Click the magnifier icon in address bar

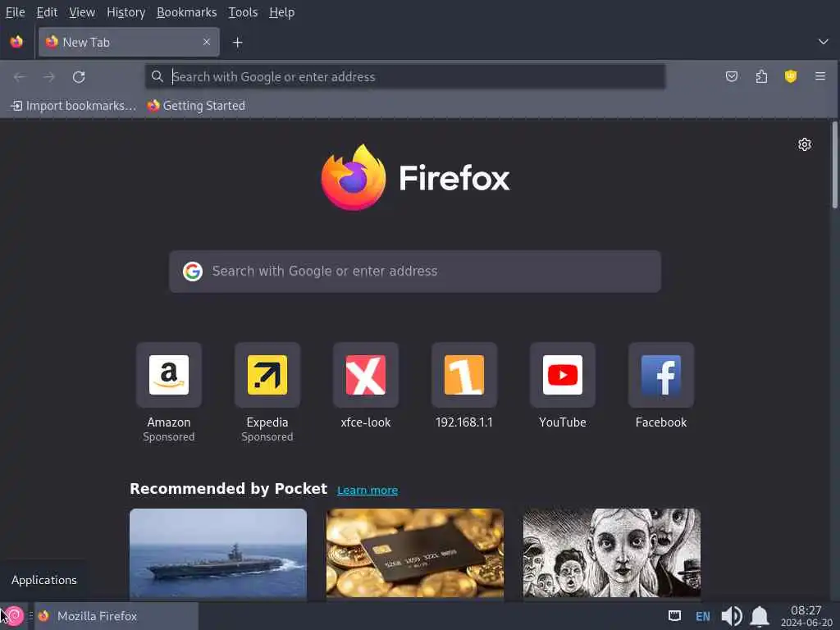pyautogui.click(x=157, y=76)
